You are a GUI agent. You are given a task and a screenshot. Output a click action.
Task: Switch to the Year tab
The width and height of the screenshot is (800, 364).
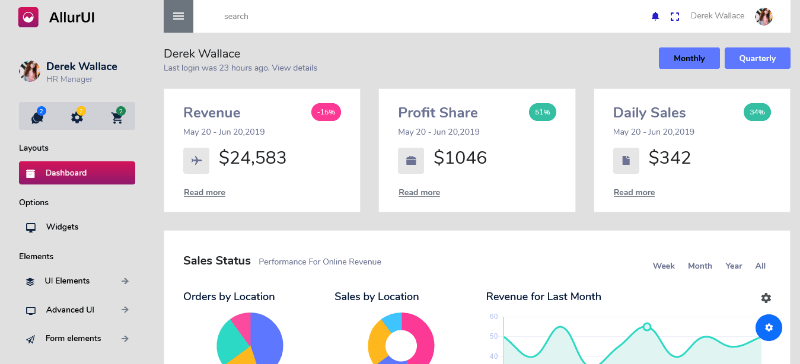(734, 266)
